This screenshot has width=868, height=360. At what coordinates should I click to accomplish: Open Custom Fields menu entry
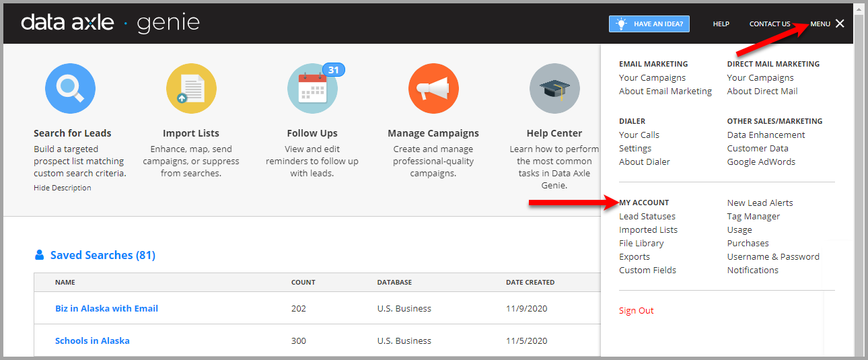pyautogui.click(x=647, y=270)
